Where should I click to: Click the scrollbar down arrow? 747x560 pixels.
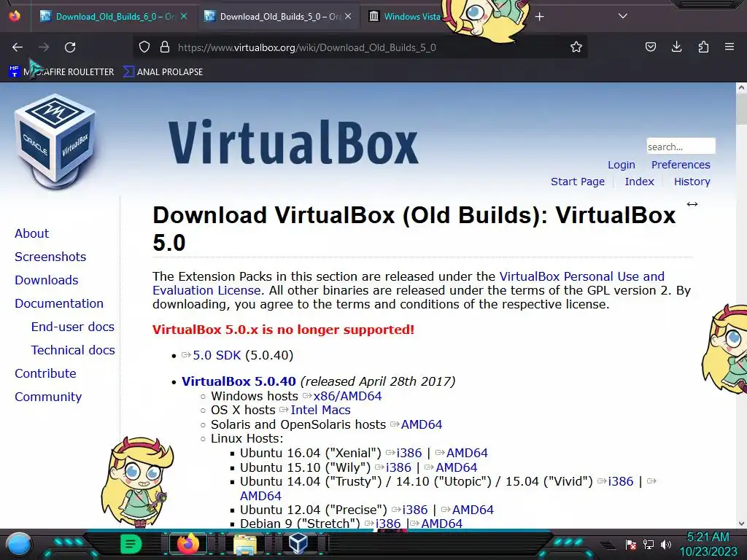tap(741, 524)
